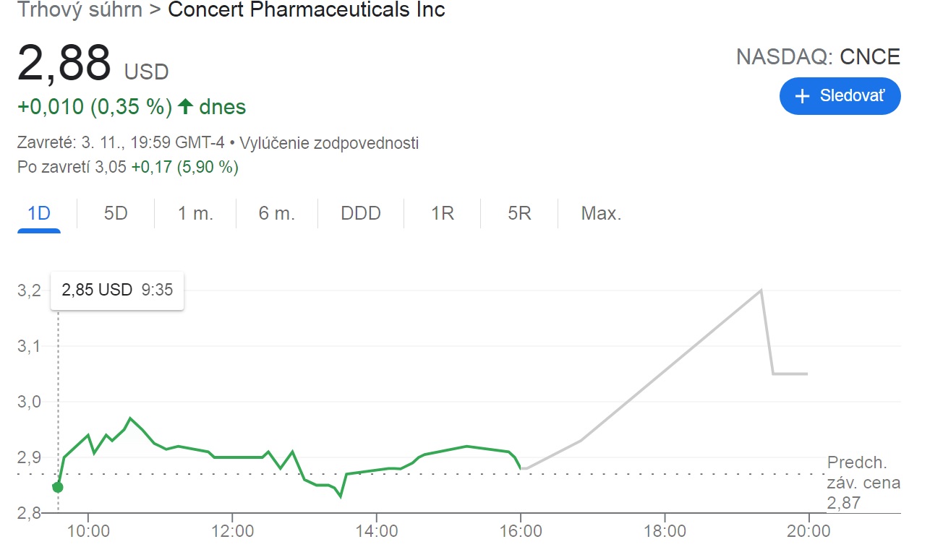Click the green up arrow next to dnes
Image resolution: width=943 pixels, height=560 pixels.
185,108
